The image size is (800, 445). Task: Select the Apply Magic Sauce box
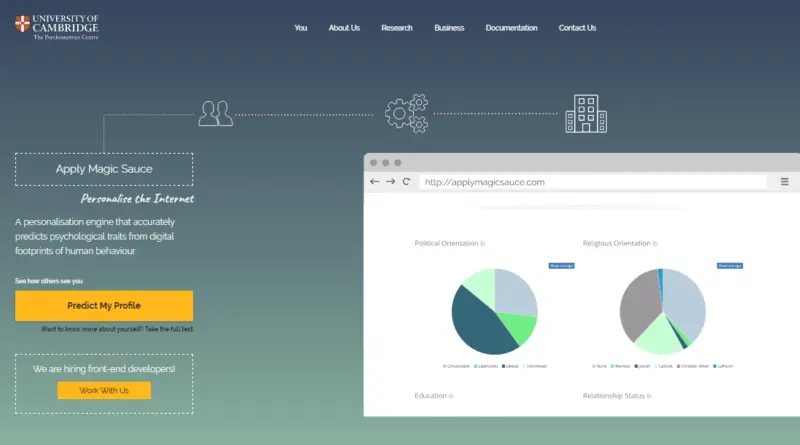coord(104,169)
